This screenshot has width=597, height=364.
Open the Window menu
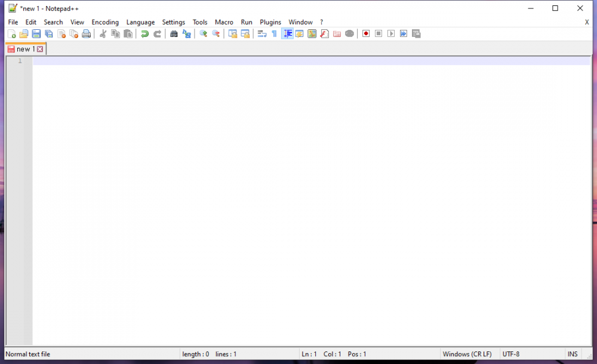click(300, 22)
